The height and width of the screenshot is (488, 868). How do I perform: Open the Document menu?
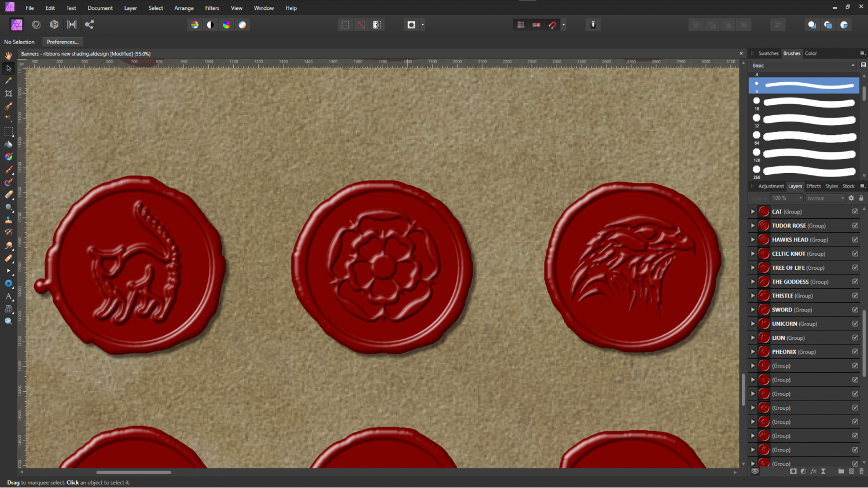[100, 8]
